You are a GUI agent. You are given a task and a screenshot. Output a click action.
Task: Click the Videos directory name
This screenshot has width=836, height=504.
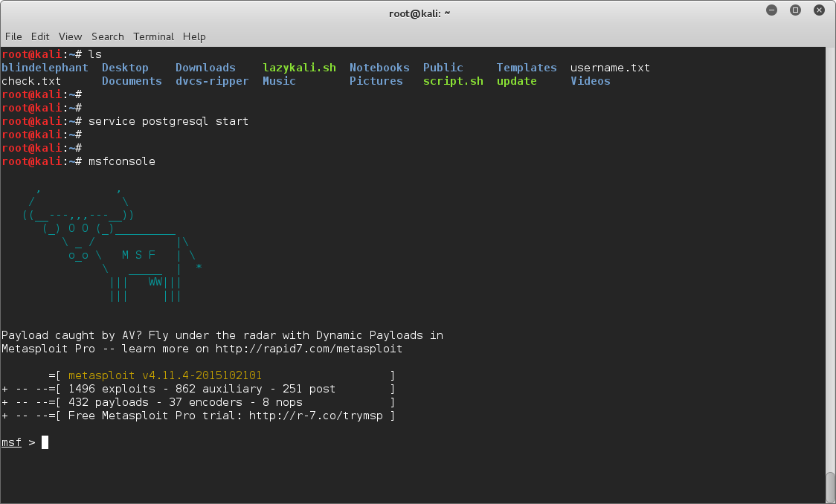click(x=591, y=81)
